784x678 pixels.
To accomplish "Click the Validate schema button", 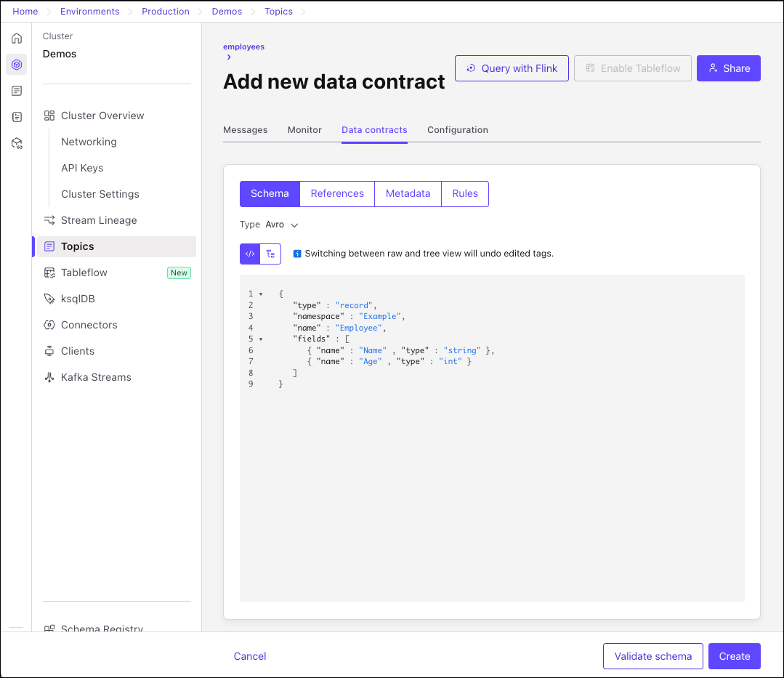I will click(x=652, y=656).
